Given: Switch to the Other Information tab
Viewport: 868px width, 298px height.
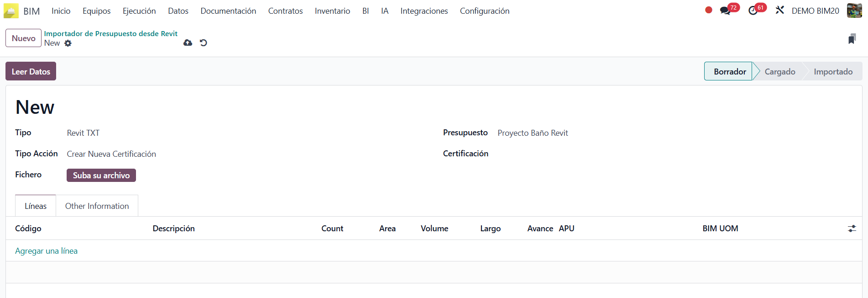Looking at the screenshot, I should 97,206.
